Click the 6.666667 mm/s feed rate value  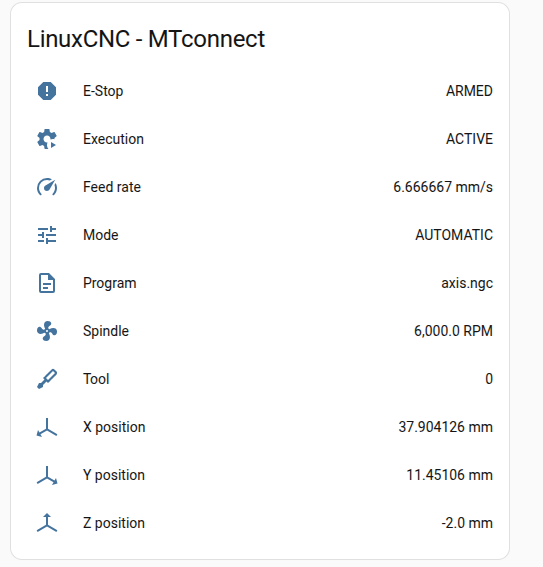(443, 187)
